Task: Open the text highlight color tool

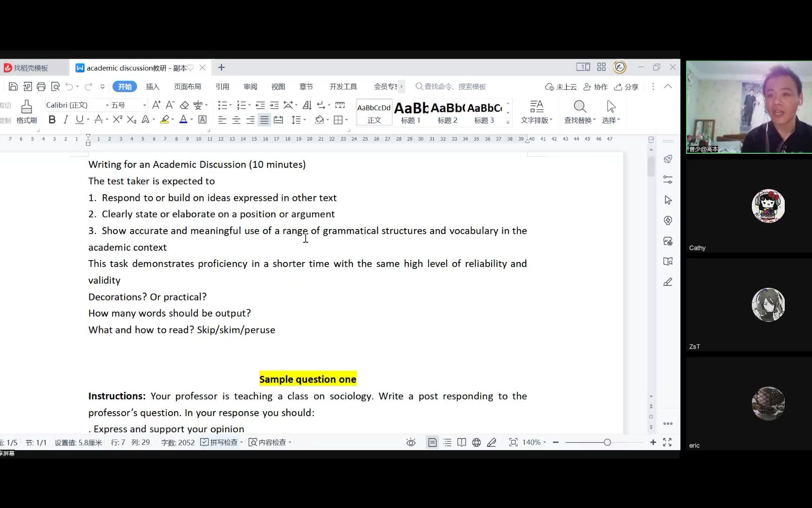Action: coord(165,120)
